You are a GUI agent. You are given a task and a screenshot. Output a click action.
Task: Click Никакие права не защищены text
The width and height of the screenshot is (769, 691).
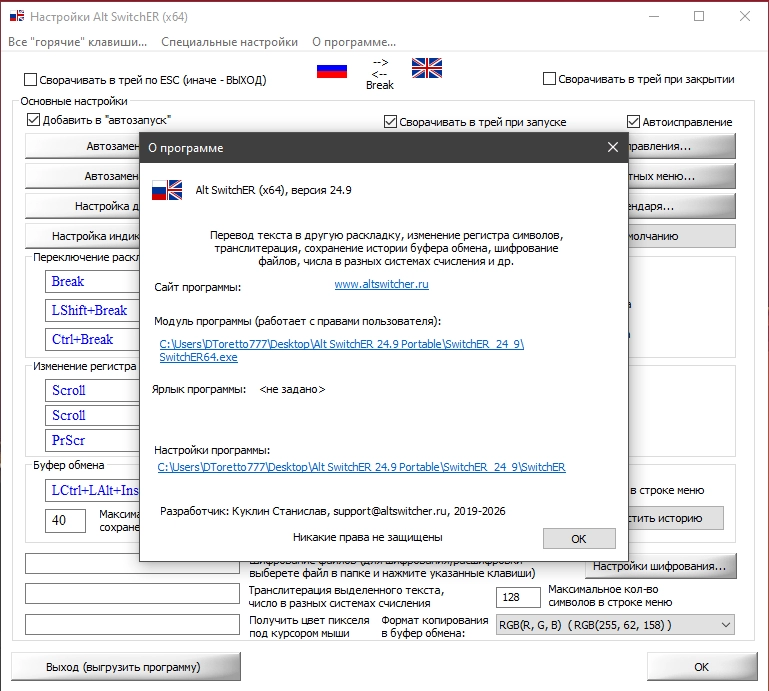[367, 537]
